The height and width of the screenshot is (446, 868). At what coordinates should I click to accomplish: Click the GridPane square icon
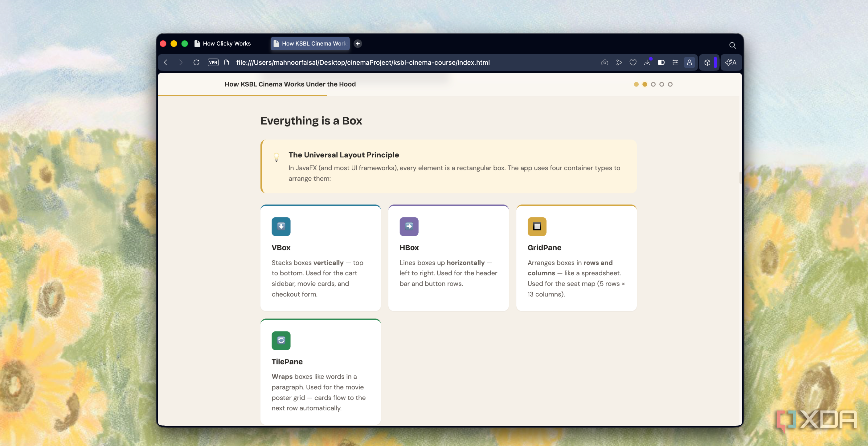[x=537, y=226]
